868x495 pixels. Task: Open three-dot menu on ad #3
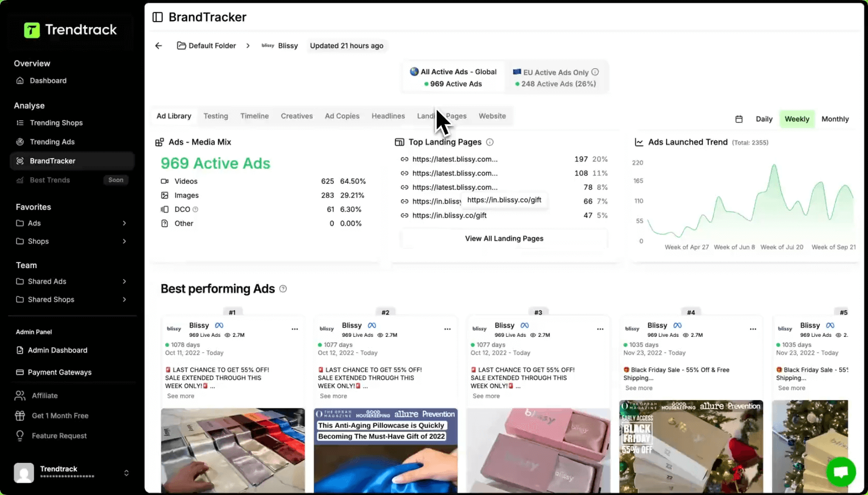pyautogui.click(x=600, y=329)
